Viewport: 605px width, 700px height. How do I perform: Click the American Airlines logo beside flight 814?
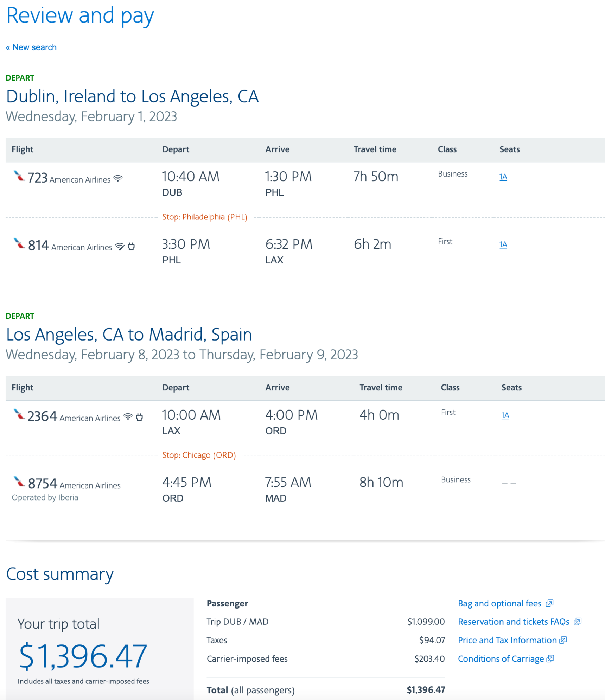pos(19,243)
